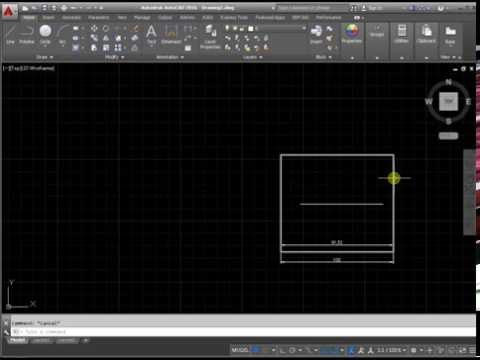The width and height of the screenshot is (480, 360).
Task: Expand the Modify panel
Action: 115,57
